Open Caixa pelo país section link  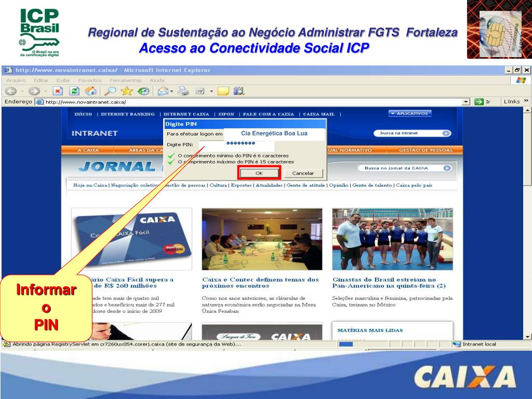414,185
